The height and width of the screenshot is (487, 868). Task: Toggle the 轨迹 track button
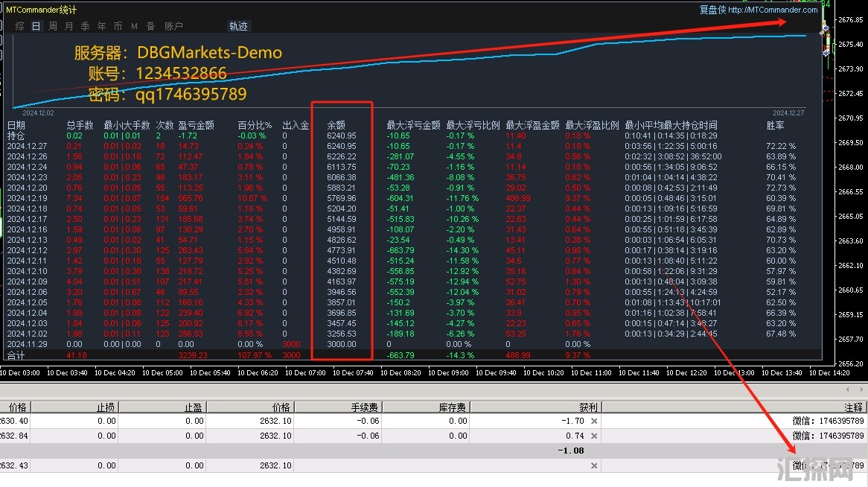click(238, 26)
